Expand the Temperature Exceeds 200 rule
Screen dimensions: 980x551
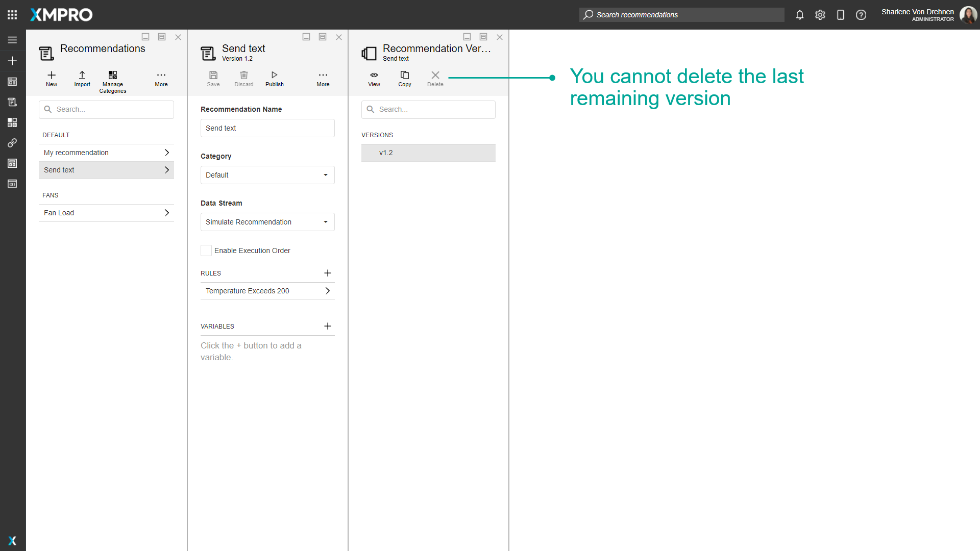(x=327, y=291)
